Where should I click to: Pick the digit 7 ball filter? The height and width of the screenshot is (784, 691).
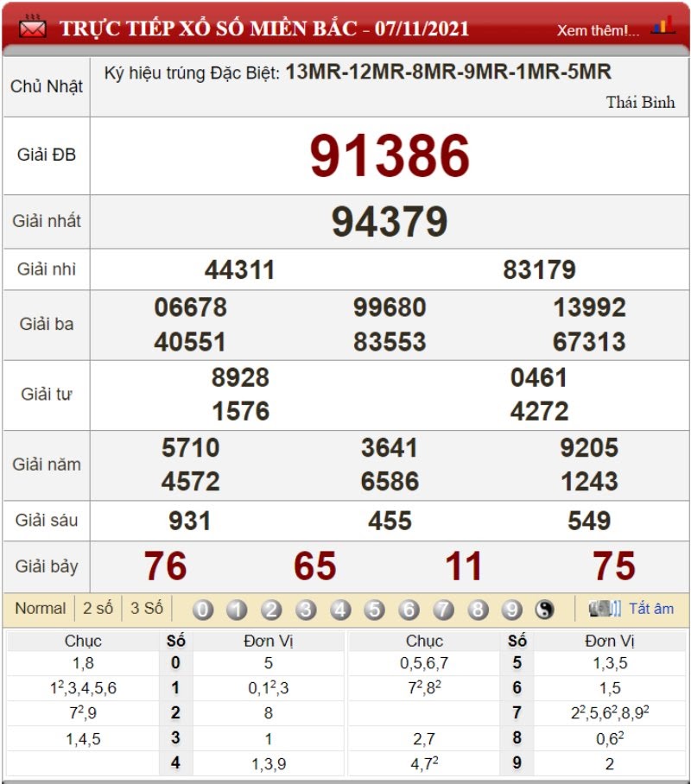(443, 610)
